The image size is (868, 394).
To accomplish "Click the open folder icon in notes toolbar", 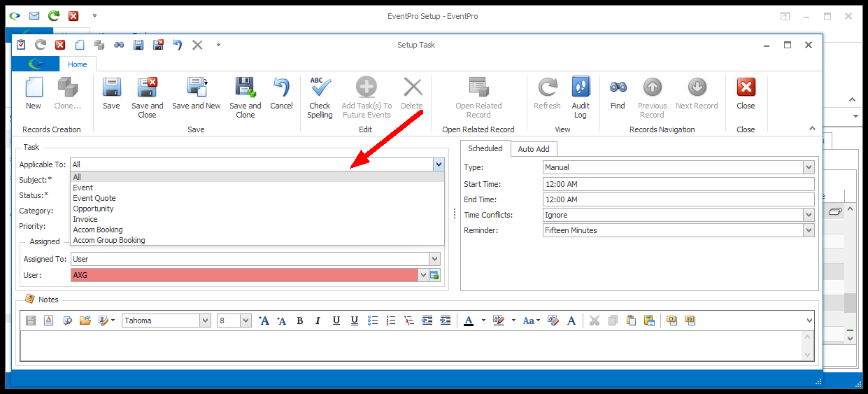I will [x=85, y=321].
